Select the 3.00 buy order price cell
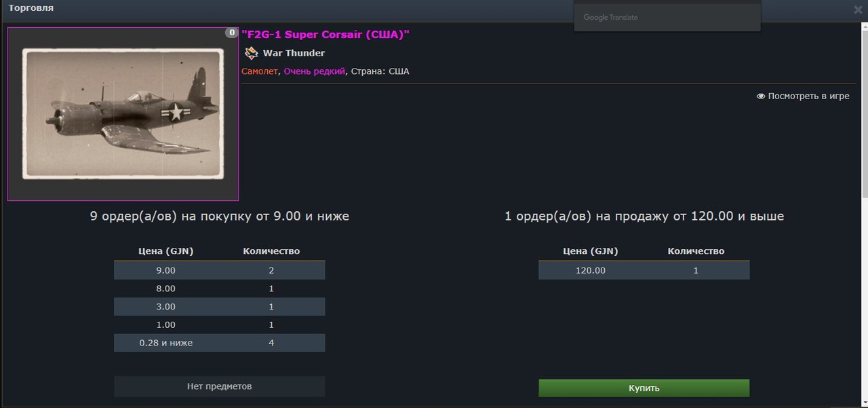 [x=166, y=307]
